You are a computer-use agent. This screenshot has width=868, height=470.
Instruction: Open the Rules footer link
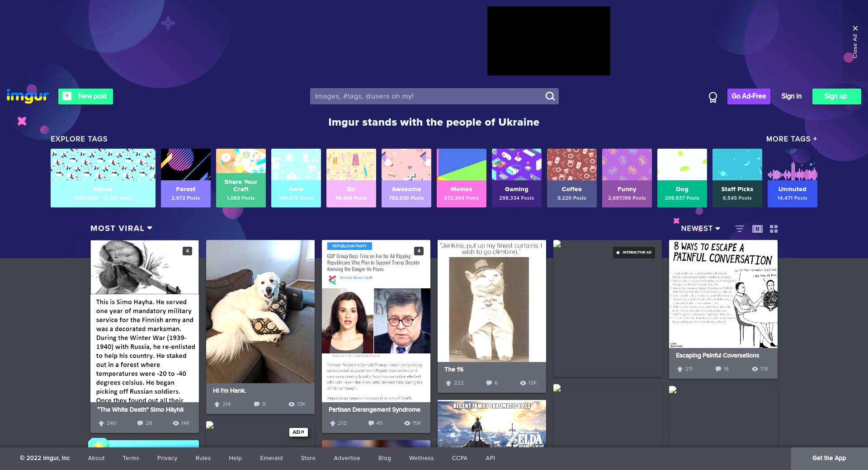pos(203,458)
